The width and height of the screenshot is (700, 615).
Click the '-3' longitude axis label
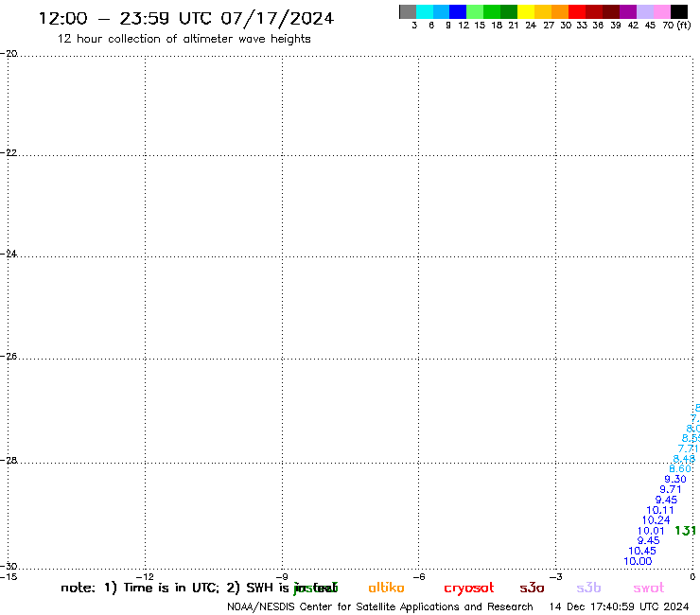[556, 576]
